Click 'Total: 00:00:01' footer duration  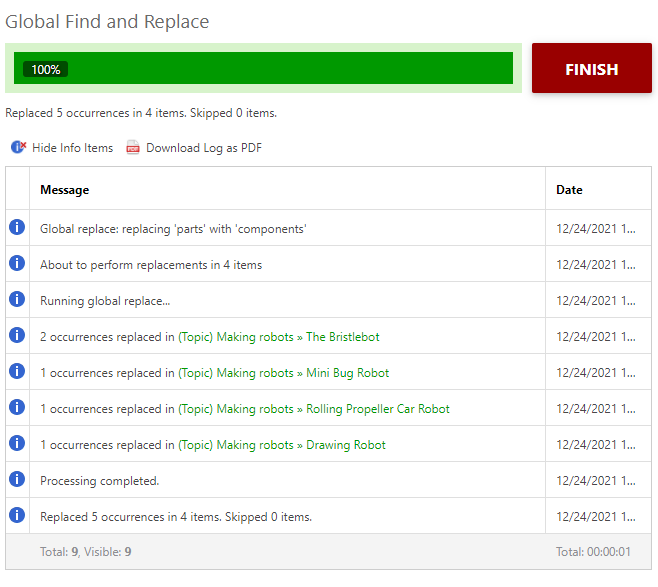coord(593,552)
